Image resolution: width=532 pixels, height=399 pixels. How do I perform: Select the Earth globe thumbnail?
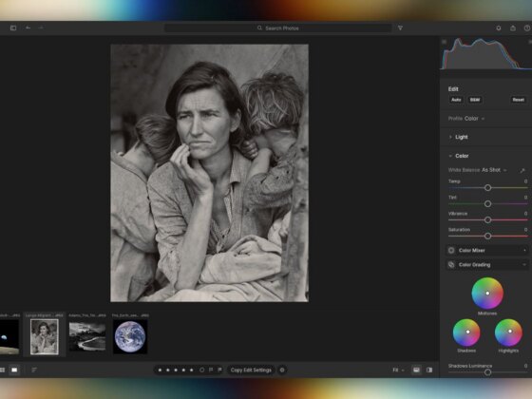tap(130, 336)
